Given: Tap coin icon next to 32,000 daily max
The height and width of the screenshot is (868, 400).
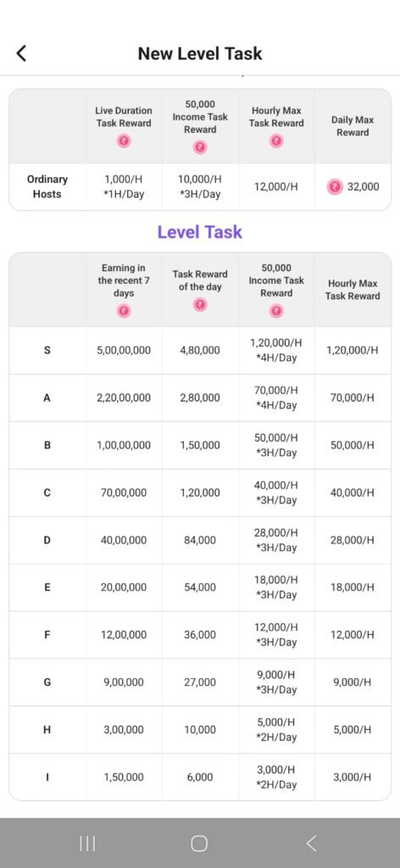Looking at the screenshot, I should [334, 186].
